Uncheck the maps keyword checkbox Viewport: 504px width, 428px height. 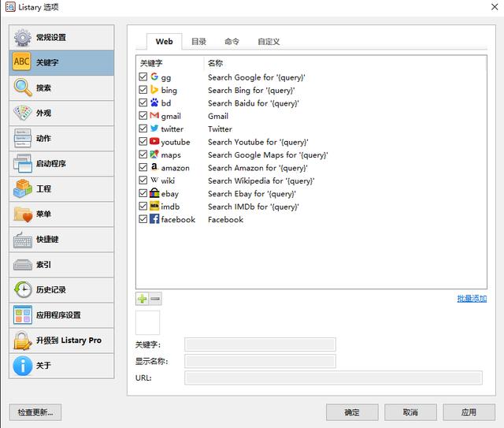click(x=143, y=154)
